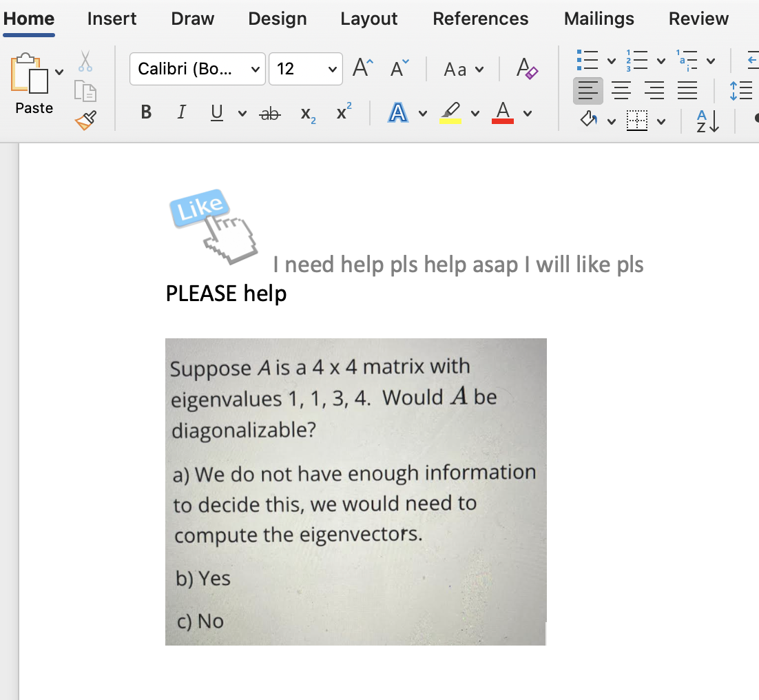759x700 pixels.
Task: Open shading color dropdown arrow
Action: click(x=612, y=121)
